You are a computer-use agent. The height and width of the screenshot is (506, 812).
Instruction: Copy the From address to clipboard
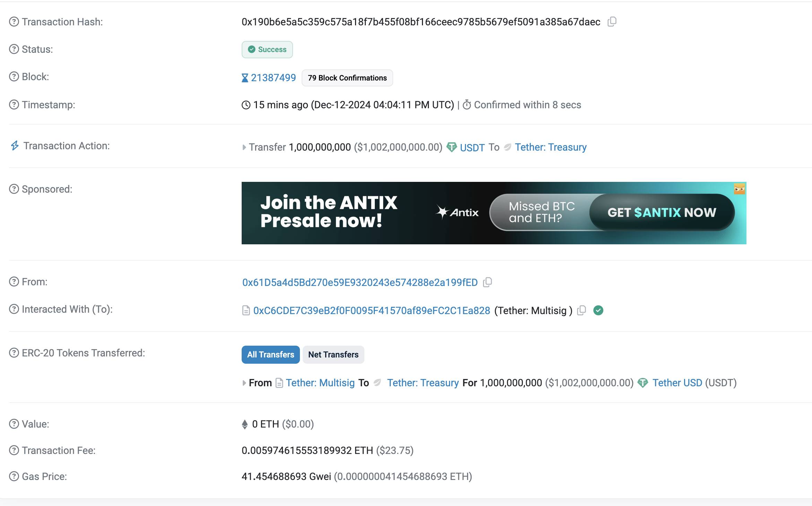pos(487,282)
